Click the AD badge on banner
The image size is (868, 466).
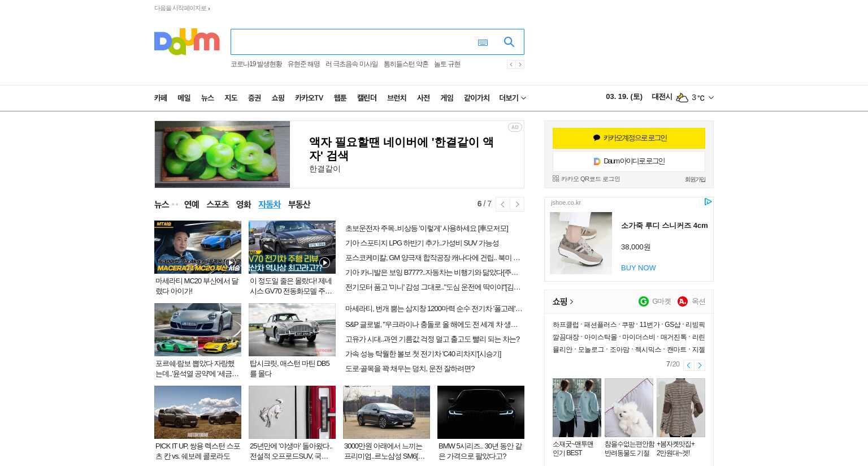pos(515,127)
